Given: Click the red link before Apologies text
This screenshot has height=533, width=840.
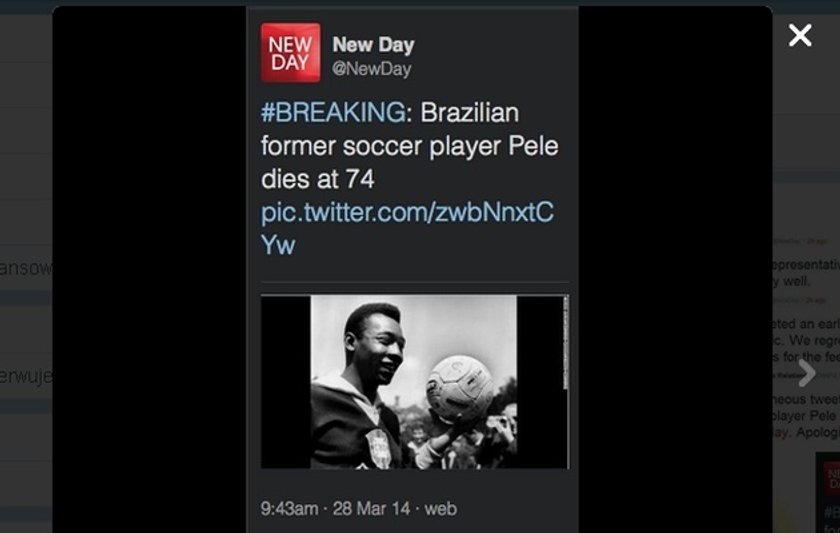Looking at the screenshot, I should point(781,432).
